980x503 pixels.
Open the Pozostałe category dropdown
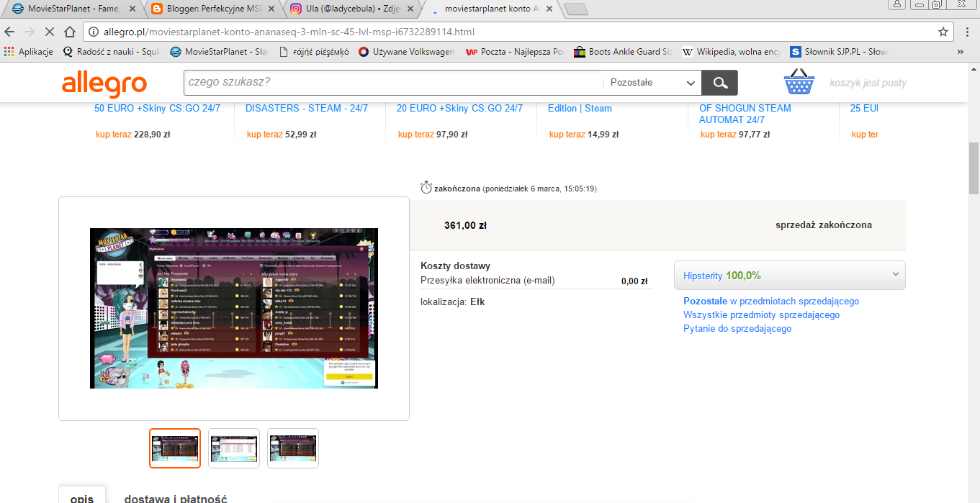pos(653,83)
